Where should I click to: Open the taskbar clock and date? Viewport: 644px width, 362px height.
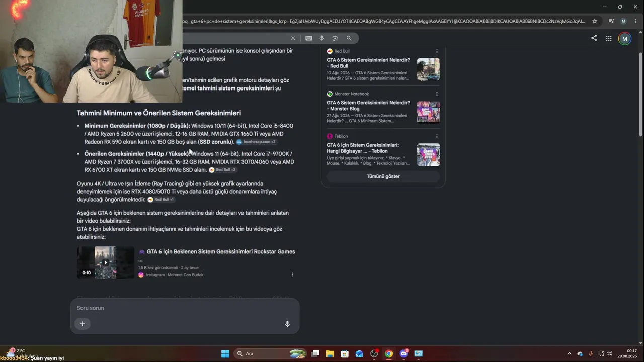[x=627, y=353]
